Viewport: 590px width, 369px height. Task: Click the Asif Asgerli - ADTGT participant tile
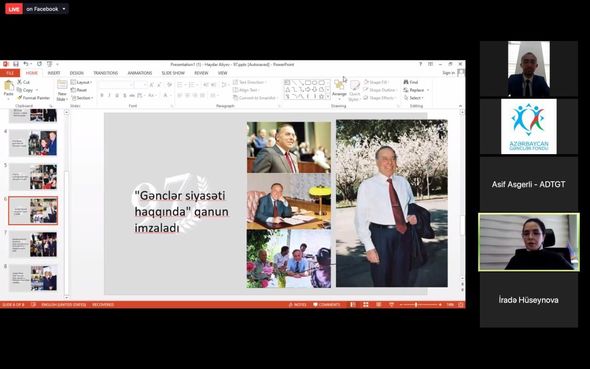pyautogui.click(x=529, y=184)
